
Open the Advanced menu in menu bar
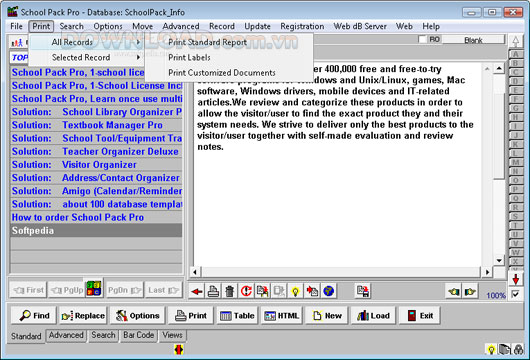click(181, 26)
